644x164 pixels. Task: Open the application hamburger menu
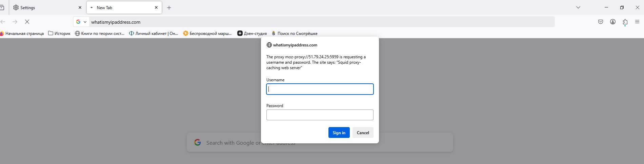tap(637, 22)
